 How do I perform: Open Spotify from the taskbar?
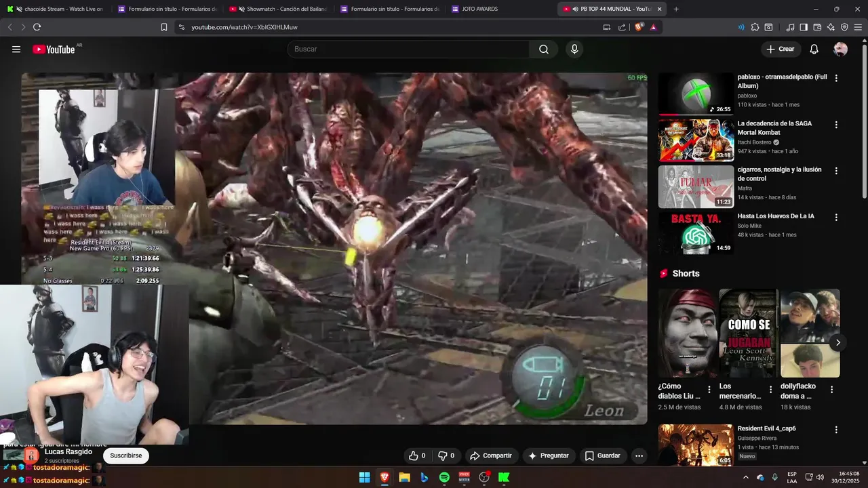pyautogui.click(x=444, y=477)
